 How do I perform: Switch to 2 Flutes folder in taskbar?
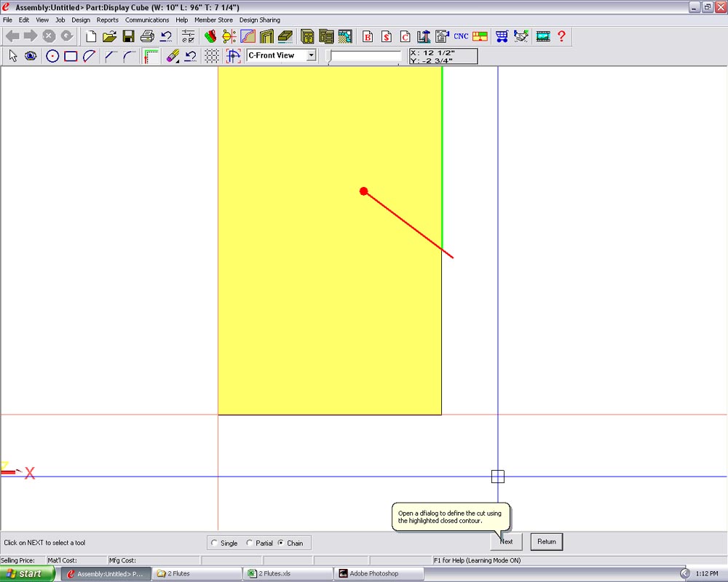click(198, 574)
